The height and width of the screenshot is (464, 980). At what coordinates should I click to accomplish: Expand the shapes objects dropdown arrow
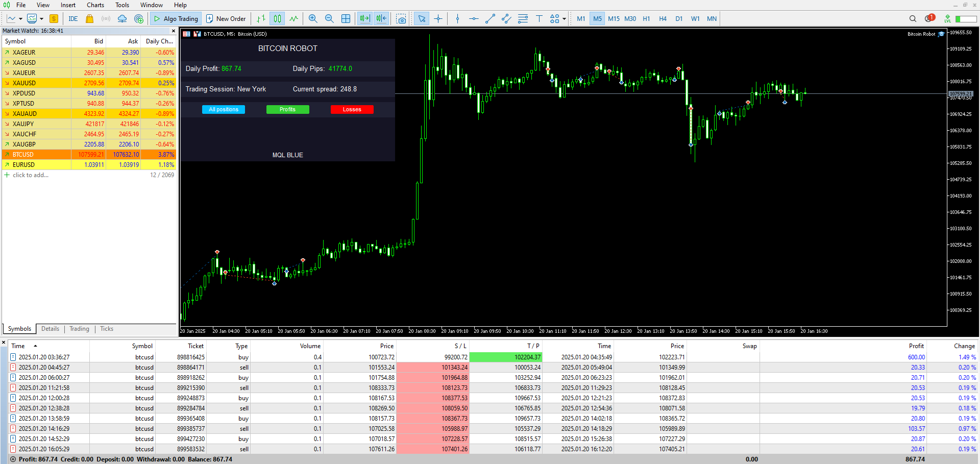[x=564, y=19]
